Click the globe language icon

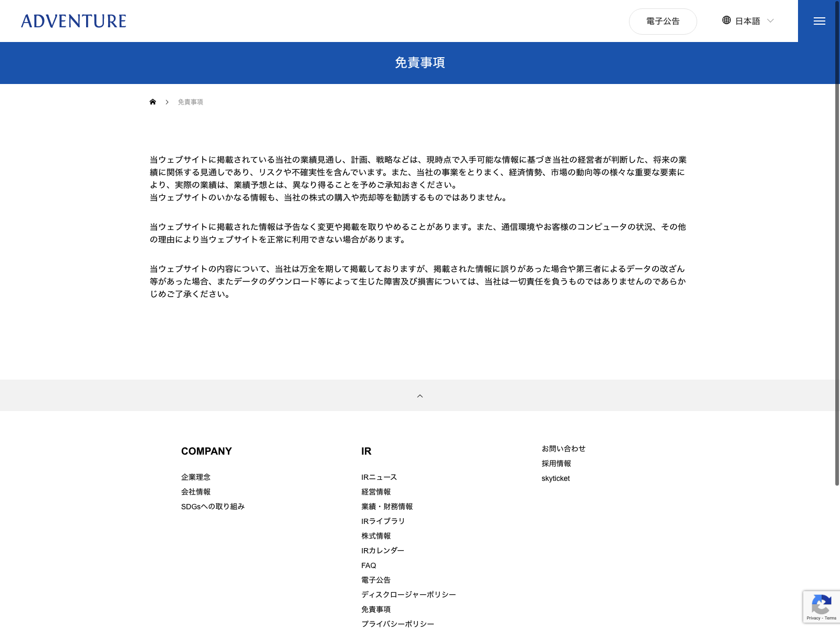[x=727, y=20]
